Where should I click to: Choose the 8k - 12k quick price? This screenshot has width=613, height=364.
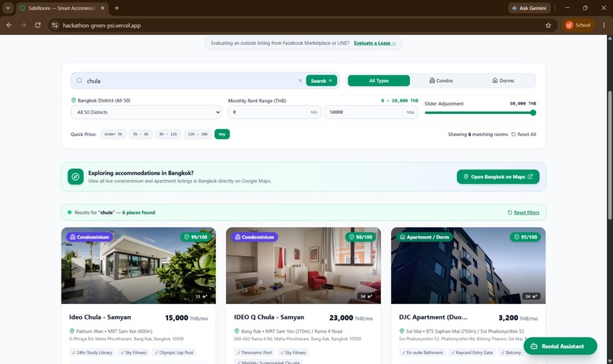click(x=168, y=134)
